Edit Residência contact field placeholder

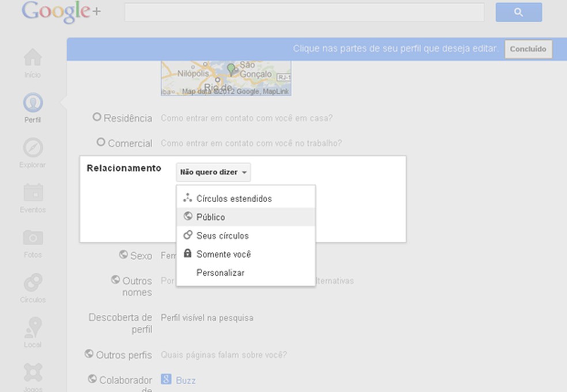click(247, 118)
